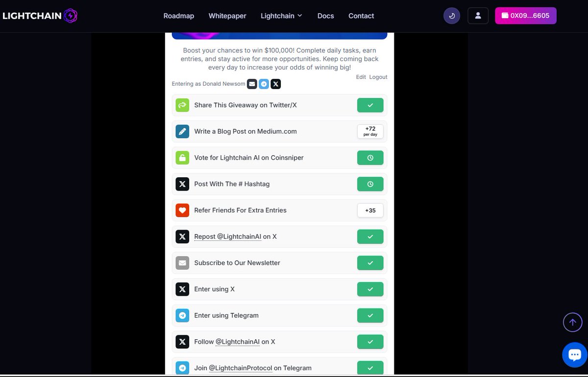Click the unlock icon for Coinsniper vote
This screenshot has height=377, width=588.
tap(182, 158)
